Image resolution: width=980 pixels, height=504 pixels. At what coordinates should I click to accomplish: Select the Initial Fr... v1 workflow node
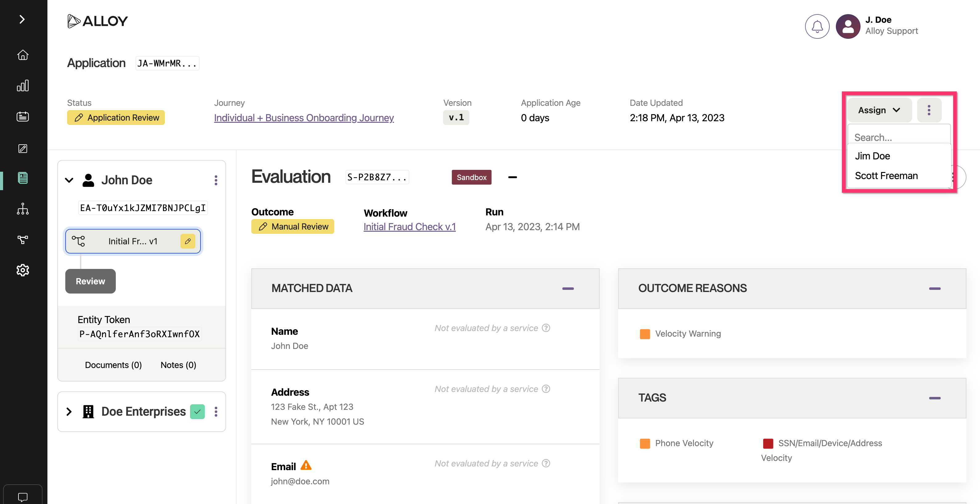click(133, 241)
